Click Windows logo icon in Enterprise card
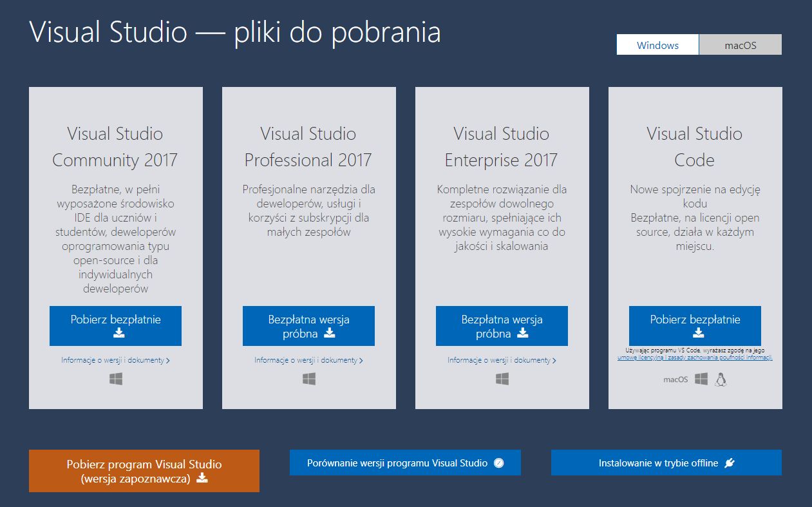This screenshot has height=507, width=812. click(x=502, y=379)
